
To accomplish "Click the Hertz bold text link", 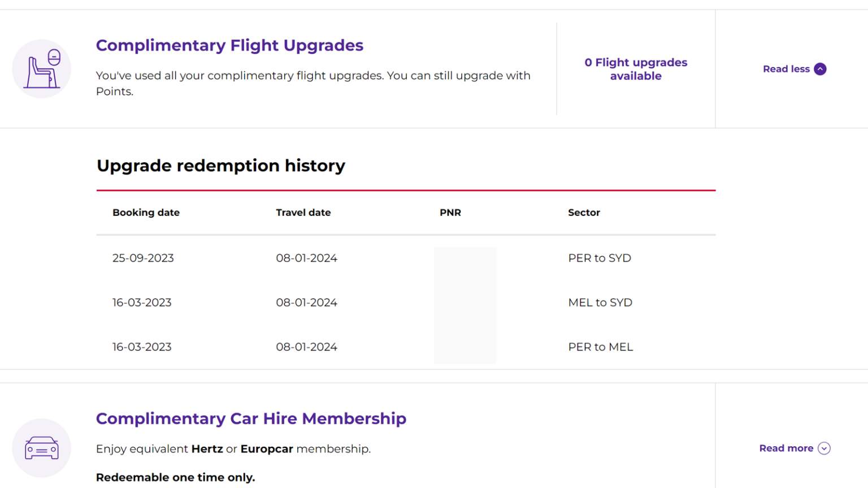I will [x=207, y=448].
